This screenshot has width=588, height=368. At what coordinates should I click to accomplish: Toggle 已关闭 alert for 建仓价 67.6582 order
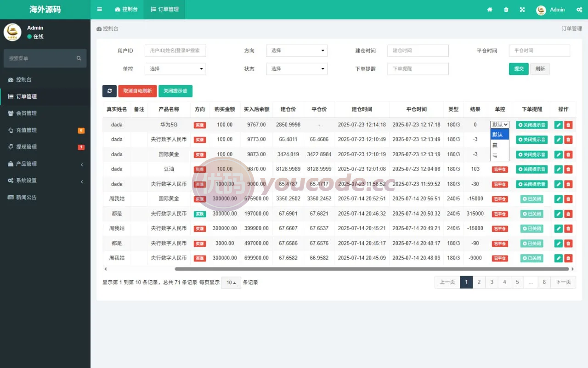pos(531,258)
